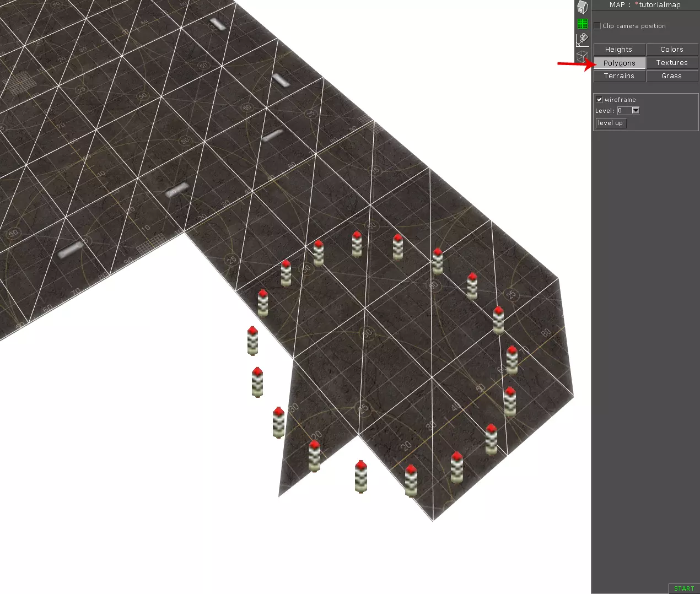The width and height of the screenshot is (700, 594).
Task: Switch to the Heights tab
Action: coord(619,50)
